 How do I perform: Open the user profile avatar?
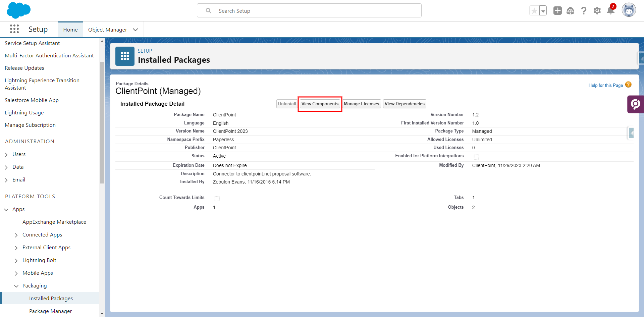tap(629, 10)
